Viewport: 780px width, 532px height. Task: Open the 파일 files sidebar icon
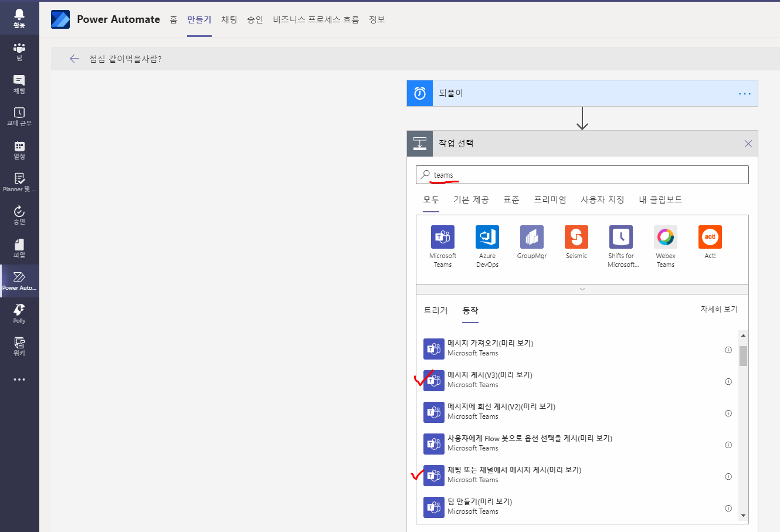coord(19,248)
